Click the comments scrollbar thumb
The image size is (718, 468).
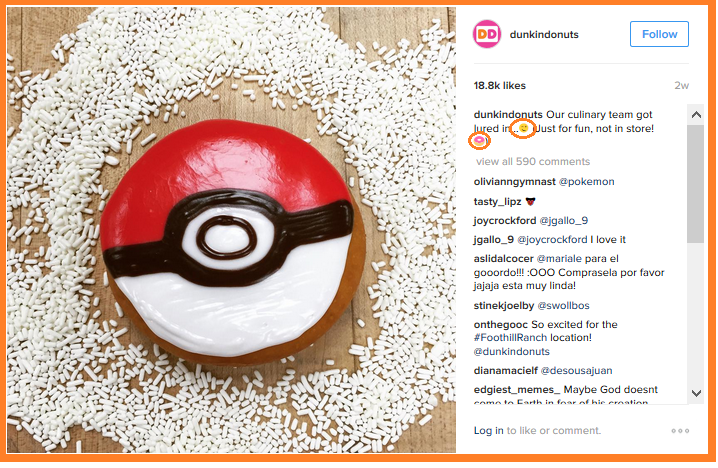tap(696, 184)
